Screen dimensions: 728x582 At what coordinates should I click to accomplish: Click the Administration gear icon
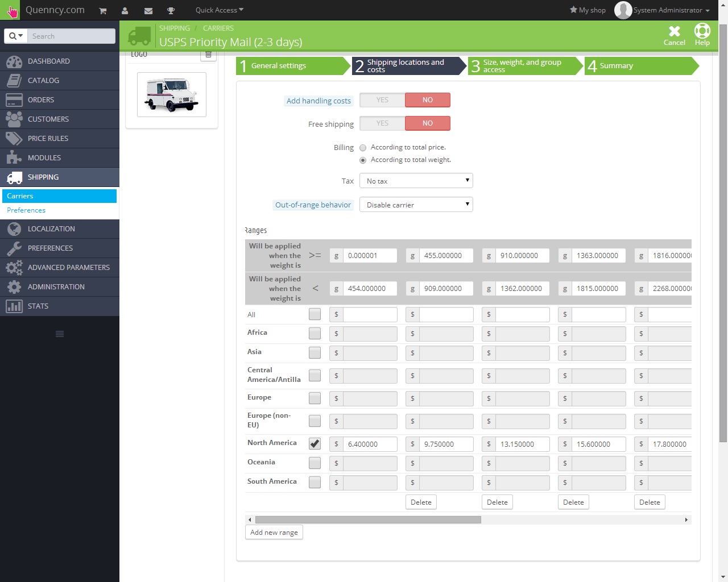click(14, 287)
